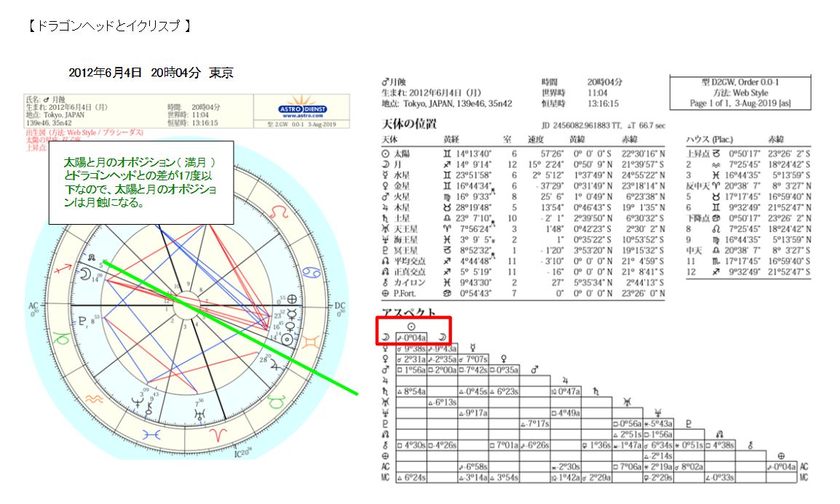Click the Gemini glyph on the chart wheel

pyautogui.click(x=312, y=343)
